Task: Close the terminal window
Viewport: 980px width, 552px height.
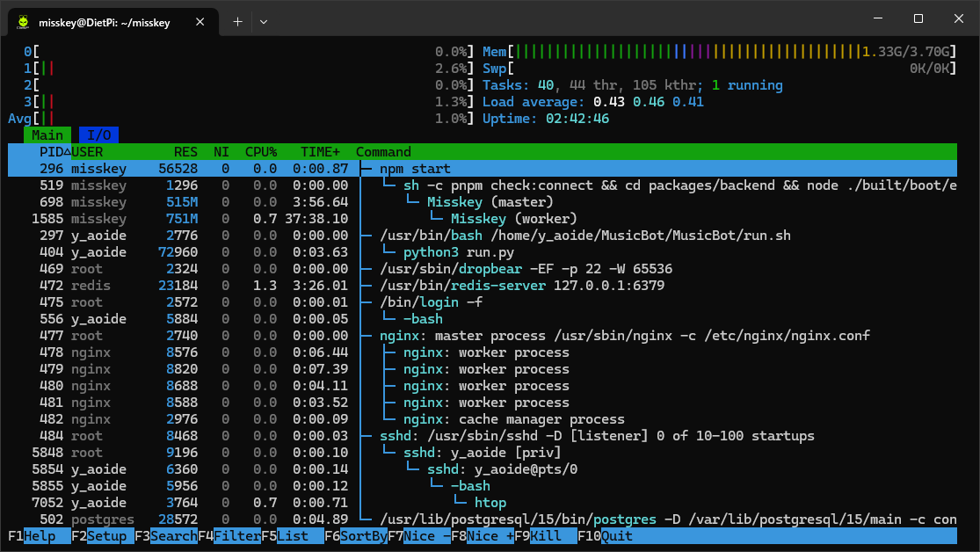Action: 959,18
